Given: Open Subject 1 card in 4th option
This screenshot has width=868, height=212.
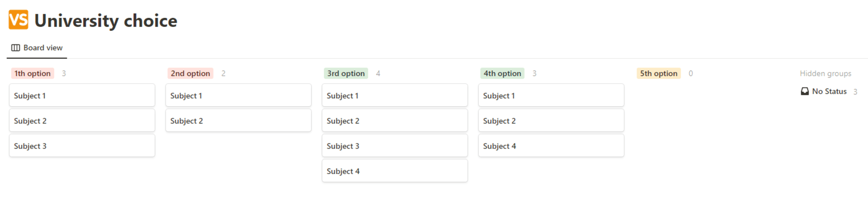Looking at the screenshot, I should click(x=551, y=95).
